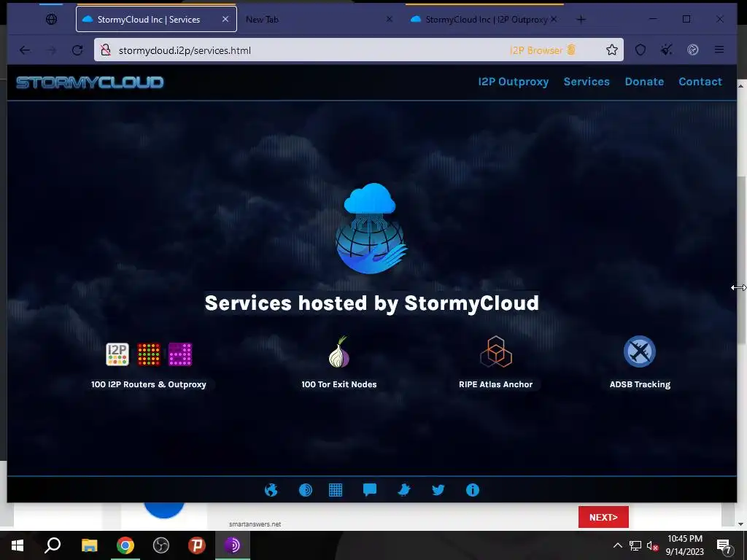Open the browser hamburger menu

pos(719,50)
